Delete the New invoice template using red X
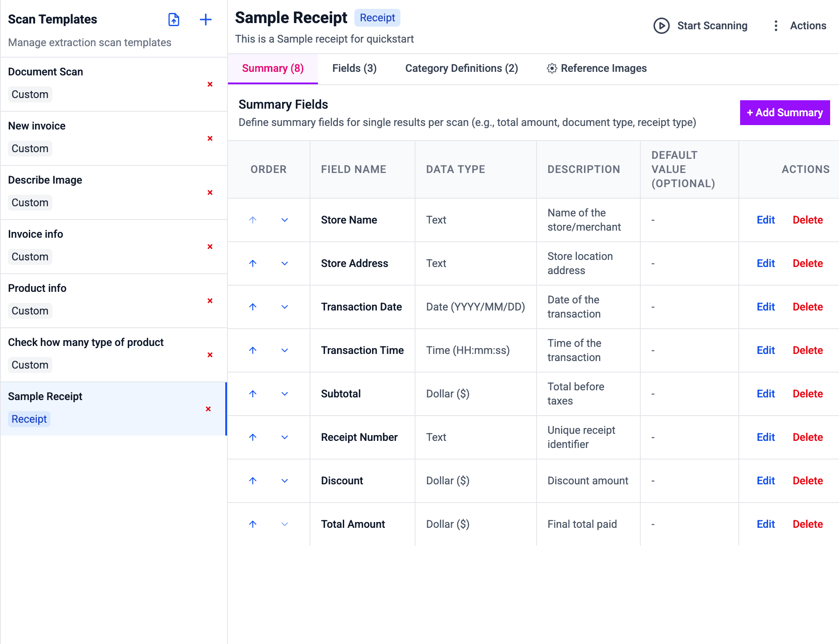 [x=210, y=138]
